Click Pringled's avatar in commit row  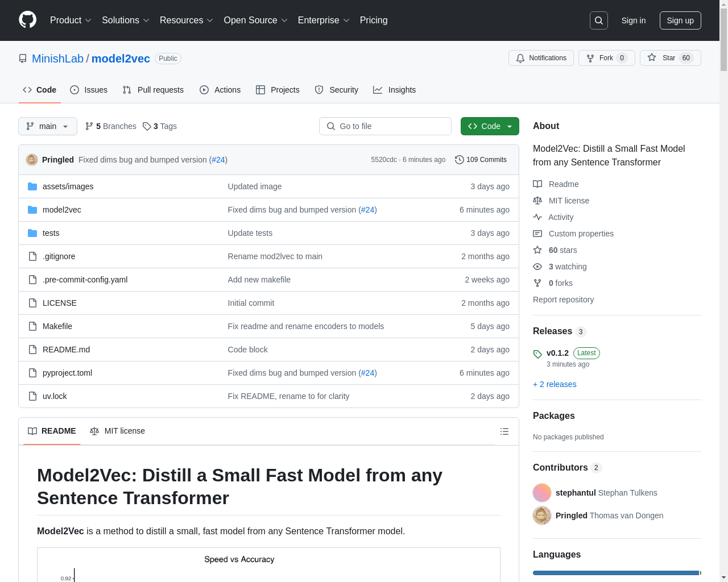[x=32, y=160]
